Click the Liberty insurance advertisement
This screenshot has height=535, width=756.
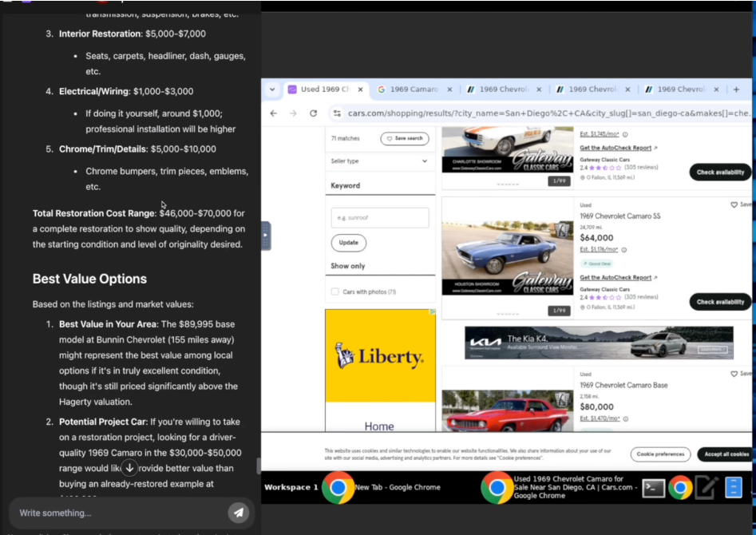point(381,370)
